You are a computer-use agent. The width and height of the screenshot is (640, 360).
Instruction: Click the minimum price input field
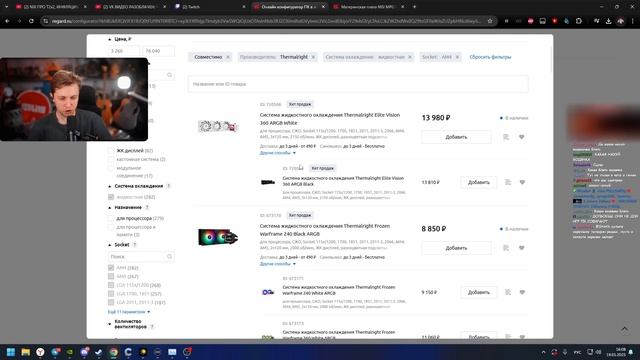[x=124, y=51]
